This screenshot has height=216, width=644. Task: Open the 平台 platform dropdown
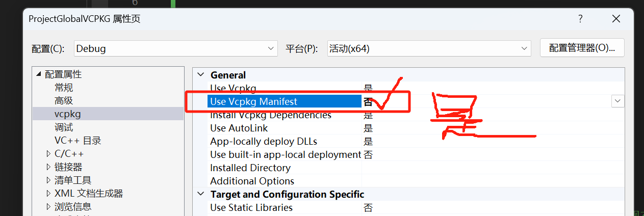coord(428,48)
